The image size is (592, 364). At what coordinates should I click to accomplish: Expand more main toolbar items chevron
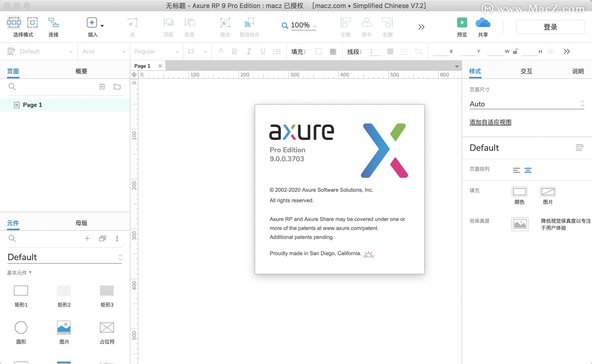(421, 27)
